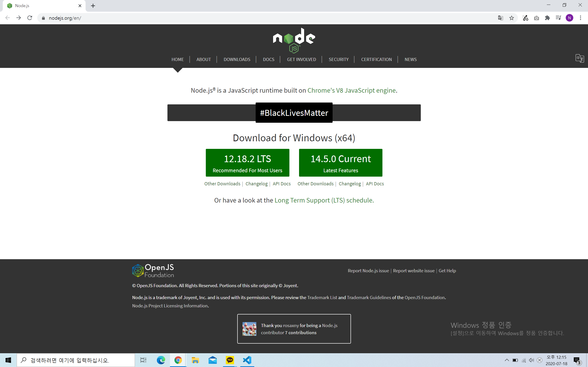Go to the DOWNLOADS nav item
Screen dimensions: 588x367
pos(237,59)
